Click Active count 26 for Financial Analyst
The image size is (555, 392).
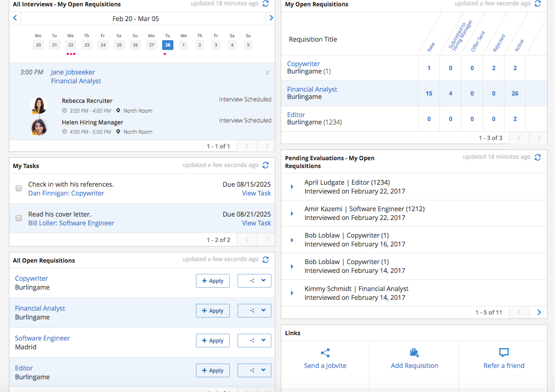click(515, 94)
